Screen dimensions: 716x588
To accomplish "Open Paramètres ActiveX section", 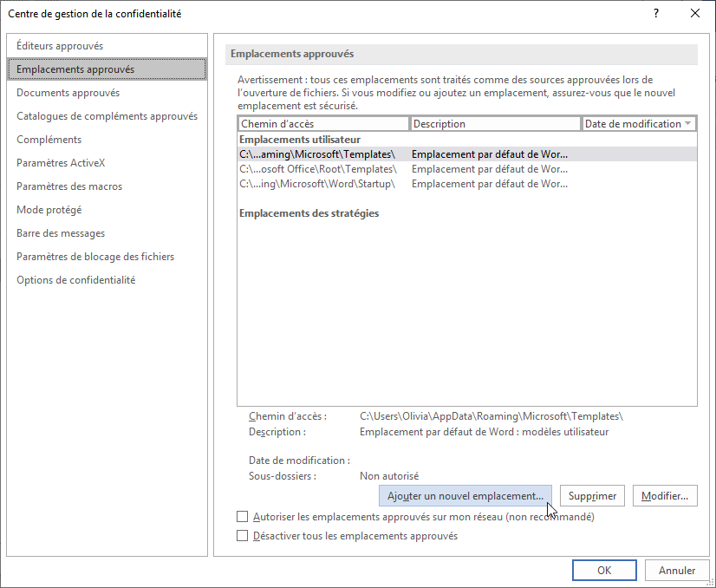I will coord(61,163).
